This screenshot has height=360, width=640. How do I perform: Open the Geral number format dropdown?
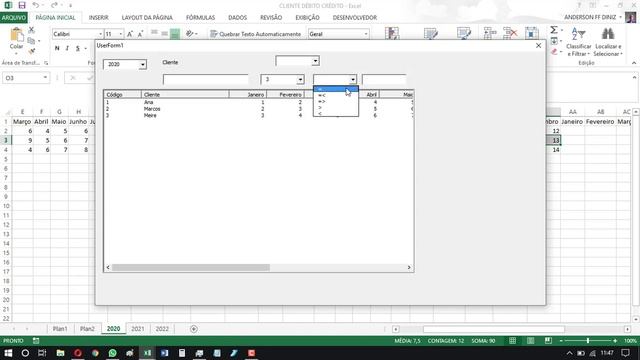click(366, 34)
